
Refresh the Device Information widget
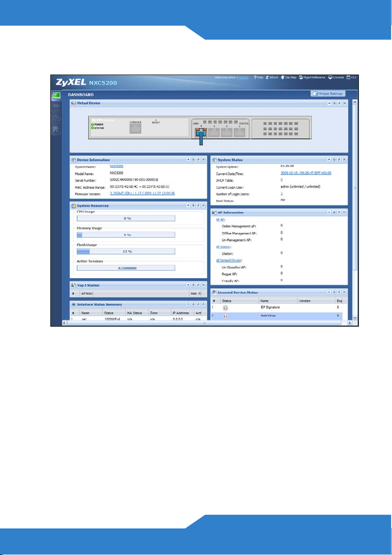click(x=198, y=160)
